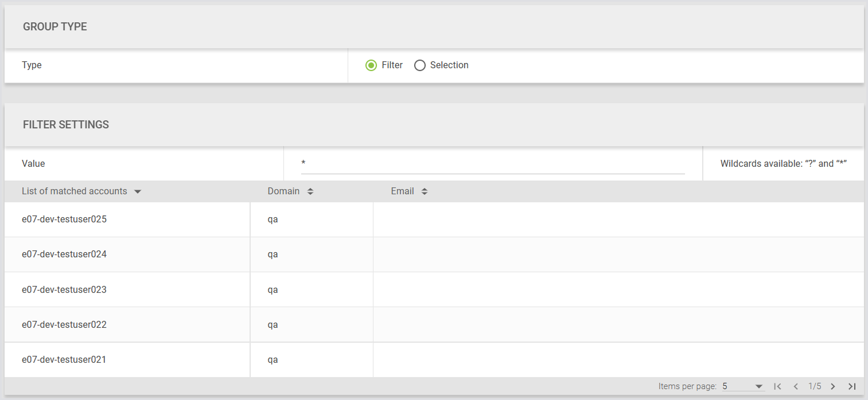The width and height of the screenshot is (868, 400).
Task: Select account row e07-dev-testuser023
Action: pyautogui.click(x=64, y=289)
